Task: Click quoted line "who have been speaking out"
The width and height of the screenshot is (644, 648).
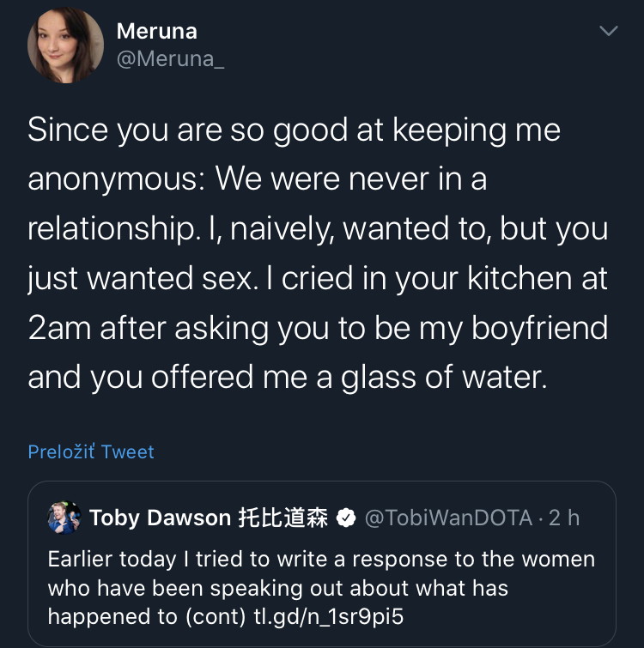Action: [277, 588]
